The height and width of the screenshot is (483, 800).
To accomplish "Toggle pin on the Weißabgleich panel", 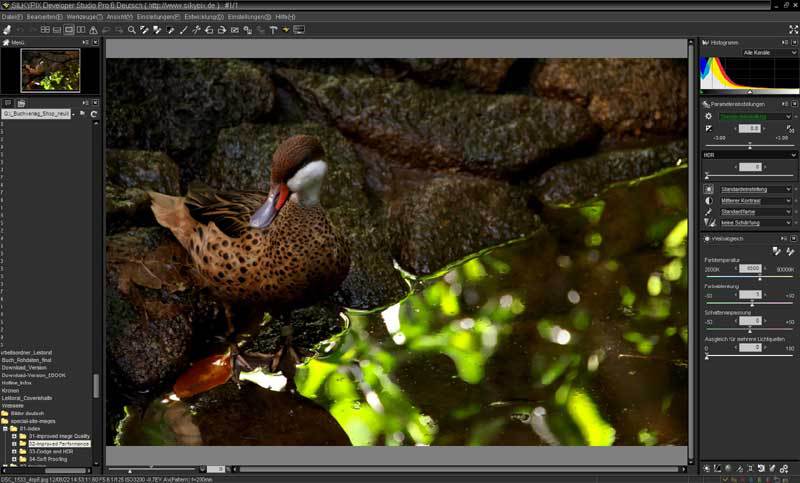I will click(x=785, y=238).
